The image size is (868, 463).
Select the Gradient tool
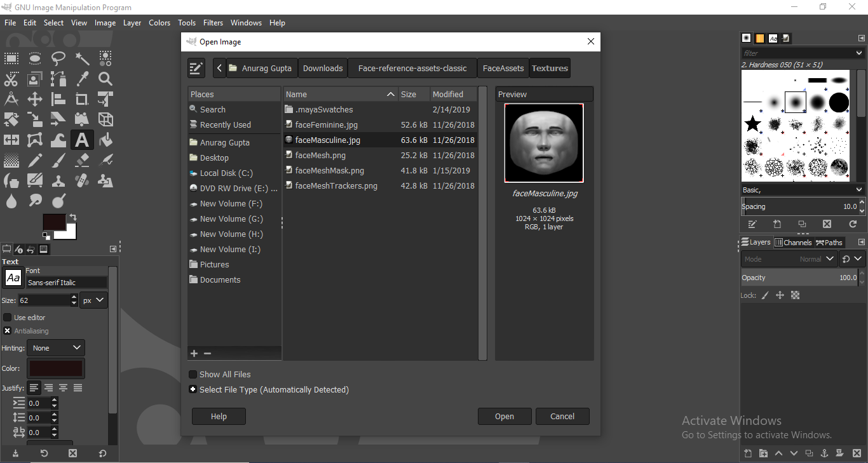coord(11,160)
